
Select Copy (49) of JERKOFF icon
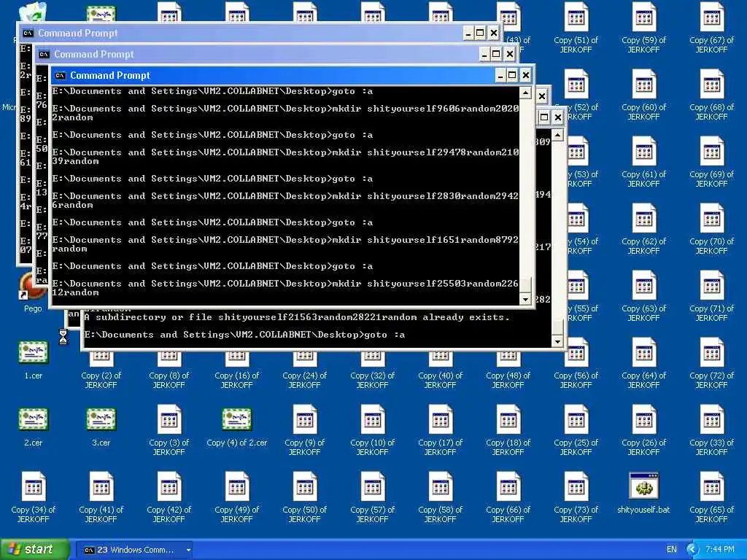pos(237,486)
